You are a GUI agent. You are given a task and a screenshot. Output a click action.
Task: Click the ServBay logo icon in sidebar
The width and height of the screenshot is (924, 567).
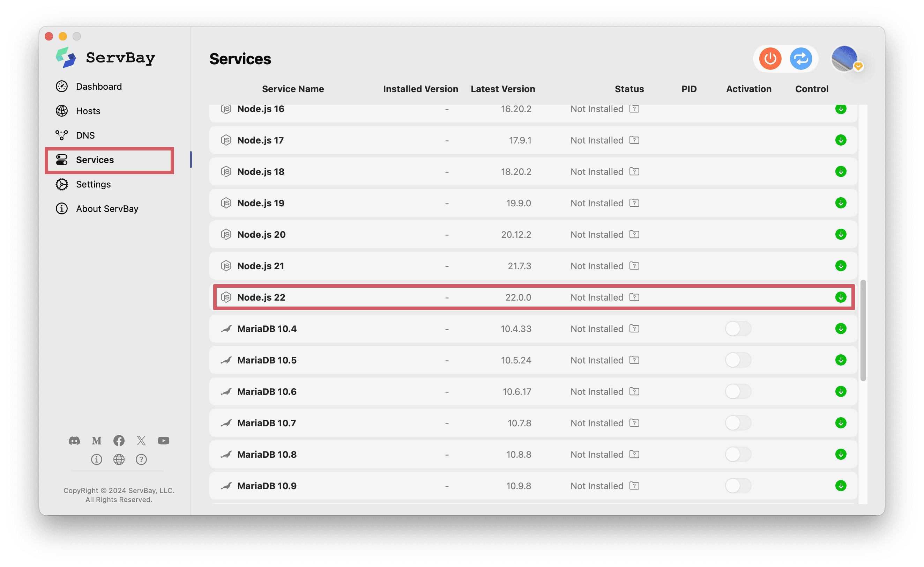68,59
